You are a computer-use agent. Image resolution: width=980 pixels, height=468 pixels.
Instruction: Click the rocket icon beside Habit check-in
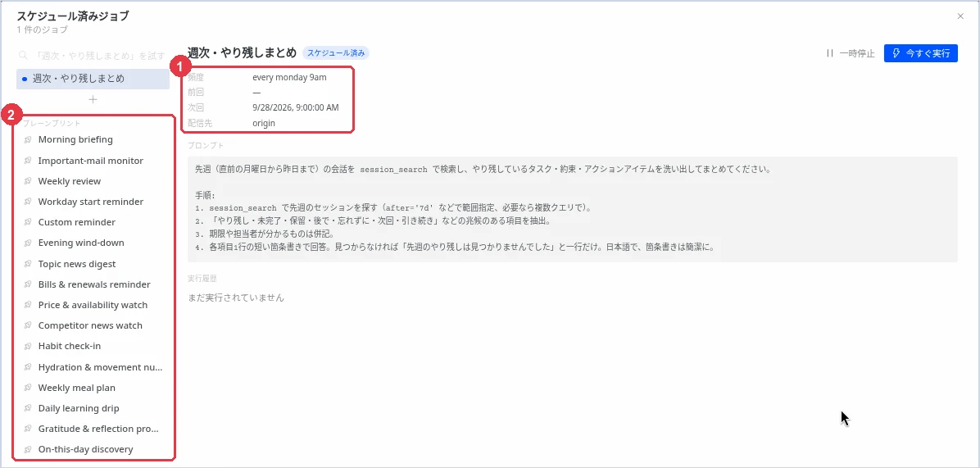point(28,346)
